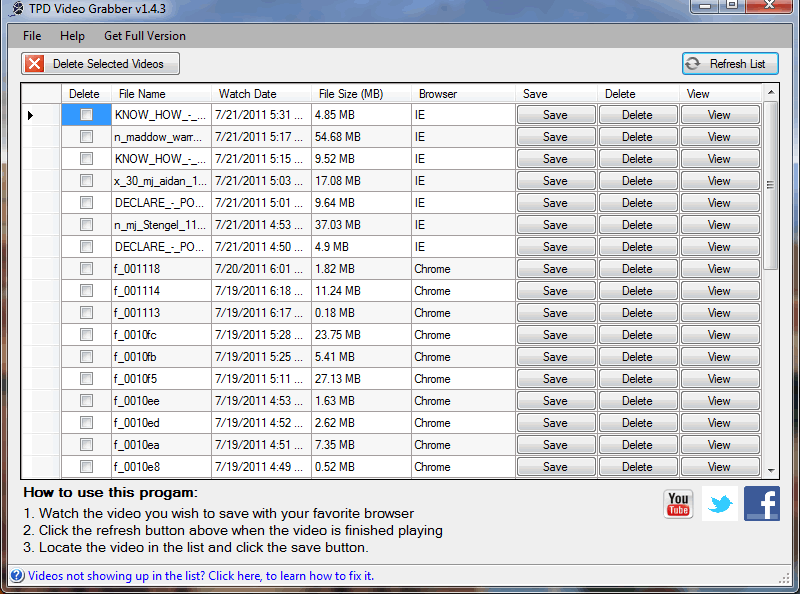This screenshot has height=600, width=800.
Task: Select the f_0010ea file name cell
Action: point(161,444)
